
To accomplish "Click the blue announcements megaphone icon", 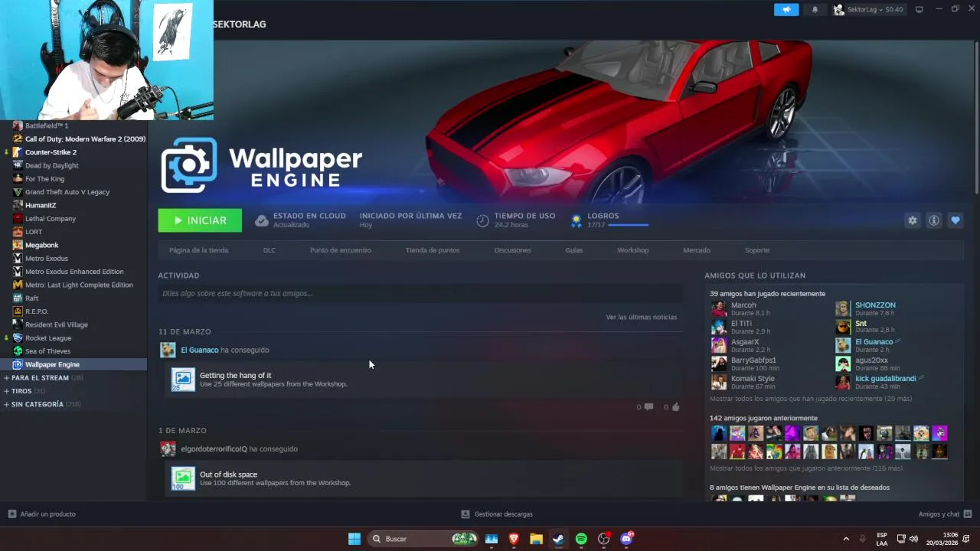I will (786, 10).
